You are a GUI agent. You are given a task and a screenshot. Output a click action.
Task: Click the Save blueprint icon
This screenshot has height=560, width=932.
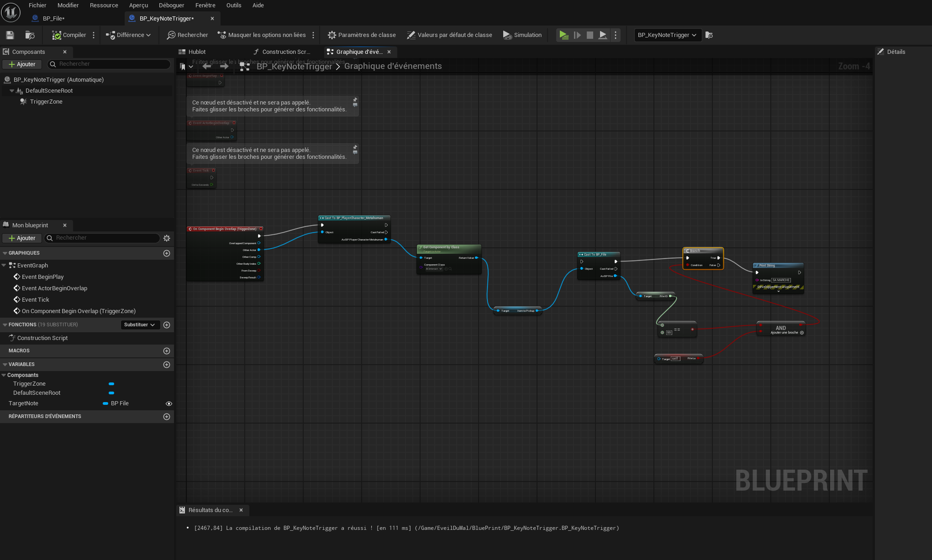[10, 35]
